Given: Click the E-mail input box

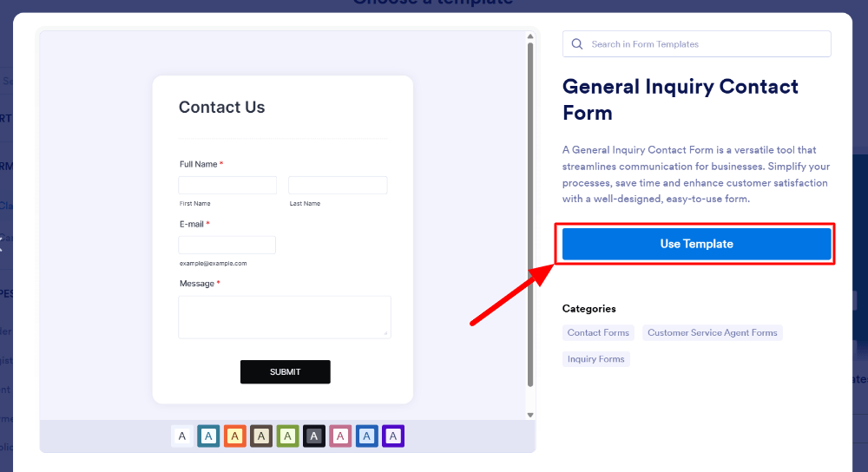Looking at the screenshot, I should point(227,246).
